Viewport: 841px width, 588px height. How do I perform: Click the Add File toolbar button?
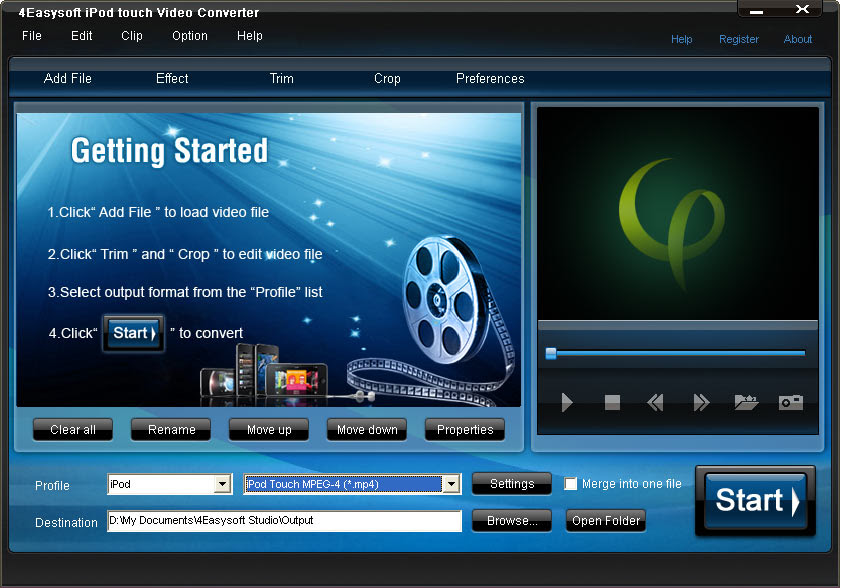tap(68, 78)
